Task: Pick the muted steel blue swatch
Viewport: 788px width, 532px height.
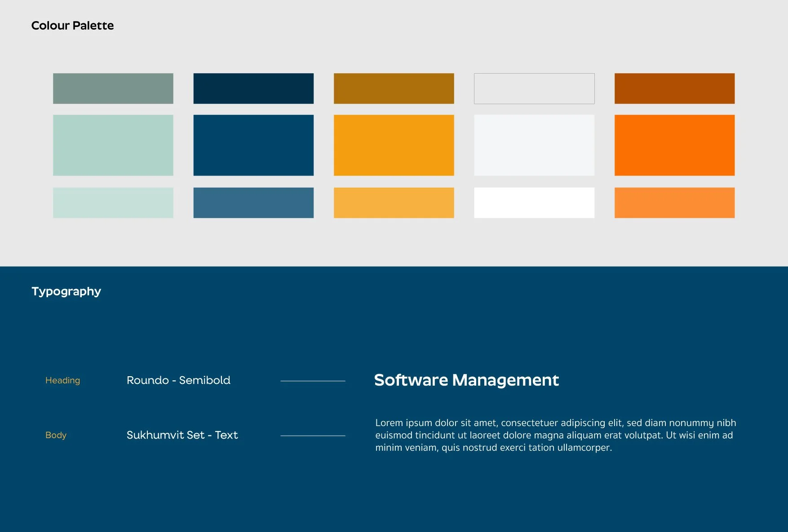Action: click(253, 203)
